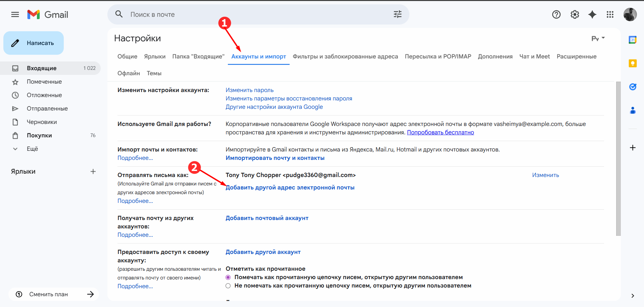Open the input language dropdown Ру
The width and height of the screenshot is (644, 307).
[598, 39]
